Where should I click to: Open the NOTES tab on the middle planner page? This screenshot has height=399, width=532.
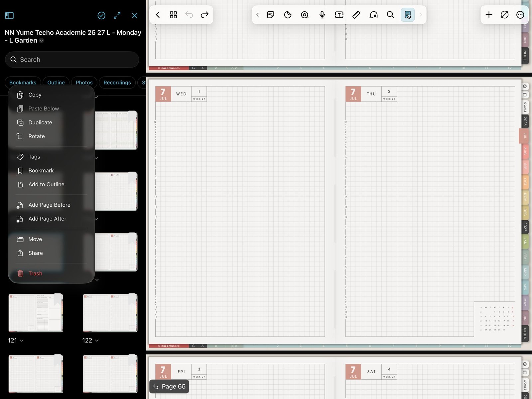tap(525, 333)
